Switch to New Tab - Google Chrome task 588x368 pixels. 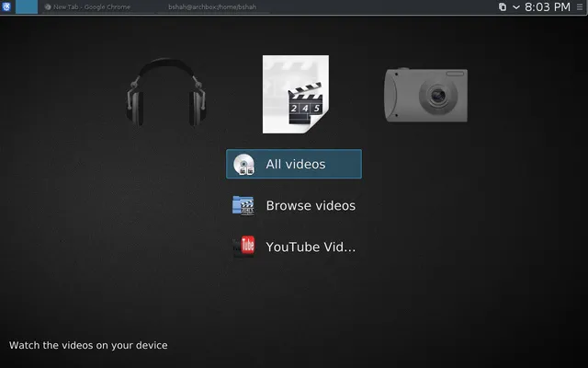coord(87,6)
